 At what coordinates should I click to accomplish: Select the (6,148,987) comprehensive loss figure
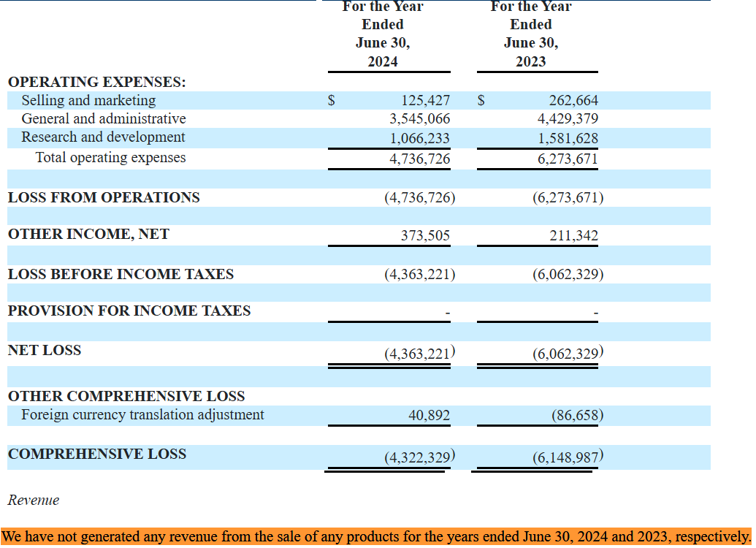pyautogui.click(x=568, y=457)
